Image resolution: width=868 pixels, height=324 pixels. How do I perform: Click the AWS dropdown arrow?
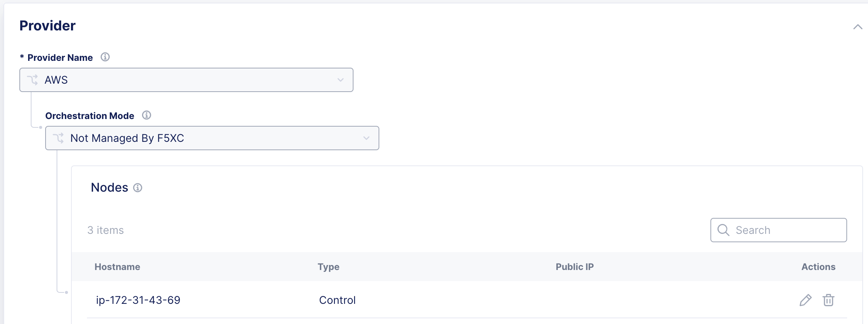[x=340, y=79]
